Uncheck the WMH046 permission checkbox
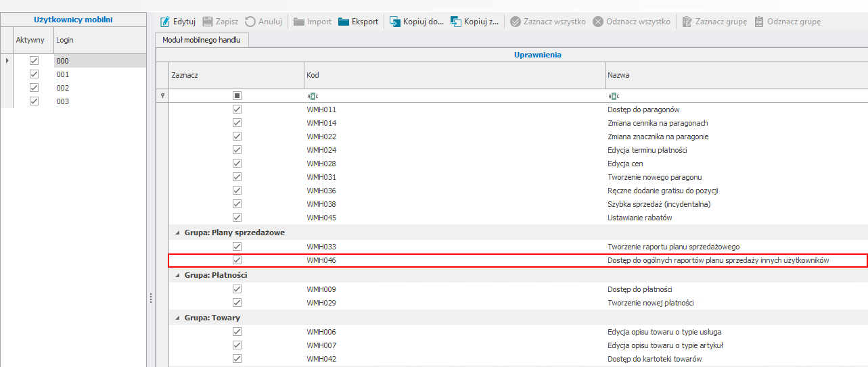The height and width of the screenshot is (367, 868). click(x=237, y=260)
